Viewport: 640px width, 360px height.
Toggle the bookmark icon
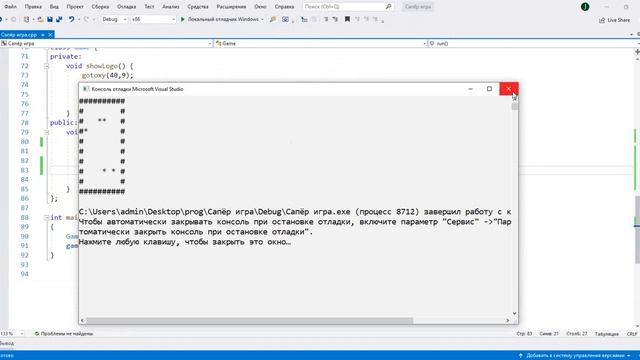347,19
